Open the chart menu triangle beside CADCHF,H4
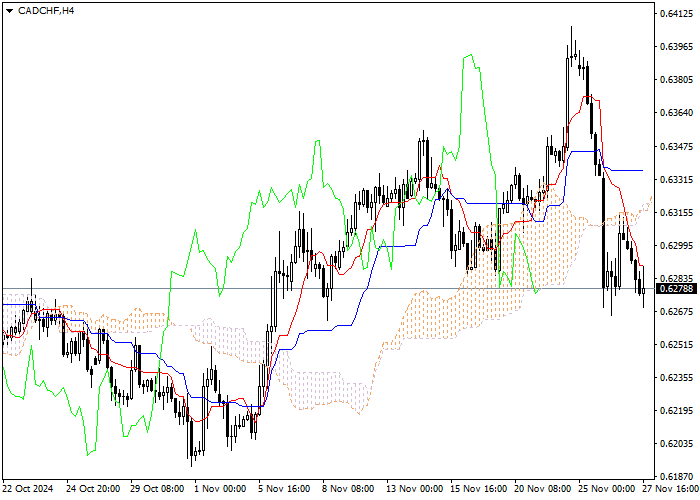The image size is (700, 500). [9, 11]
